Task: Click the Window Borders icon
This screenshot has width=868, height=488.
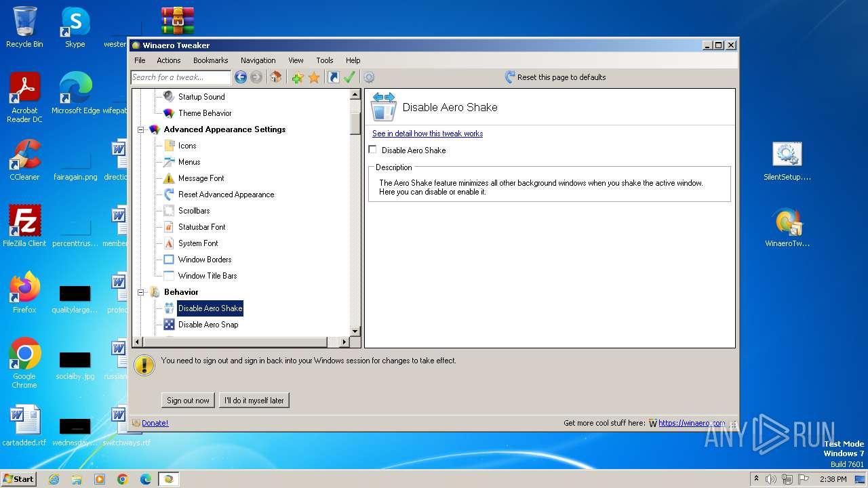Action: pyautogui.click(x=169, y=260)
